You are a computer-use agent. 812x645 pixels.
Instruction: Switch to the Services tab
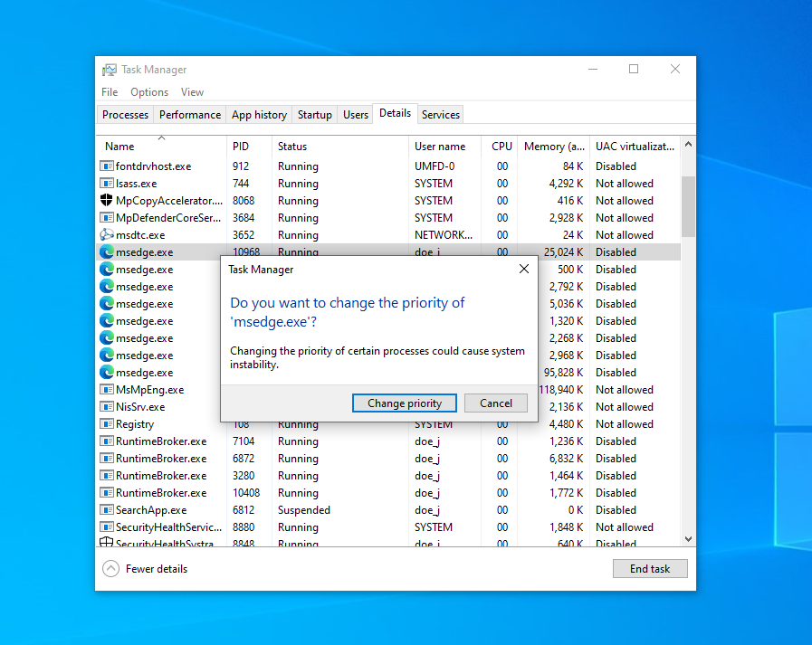tap(440, 114)
